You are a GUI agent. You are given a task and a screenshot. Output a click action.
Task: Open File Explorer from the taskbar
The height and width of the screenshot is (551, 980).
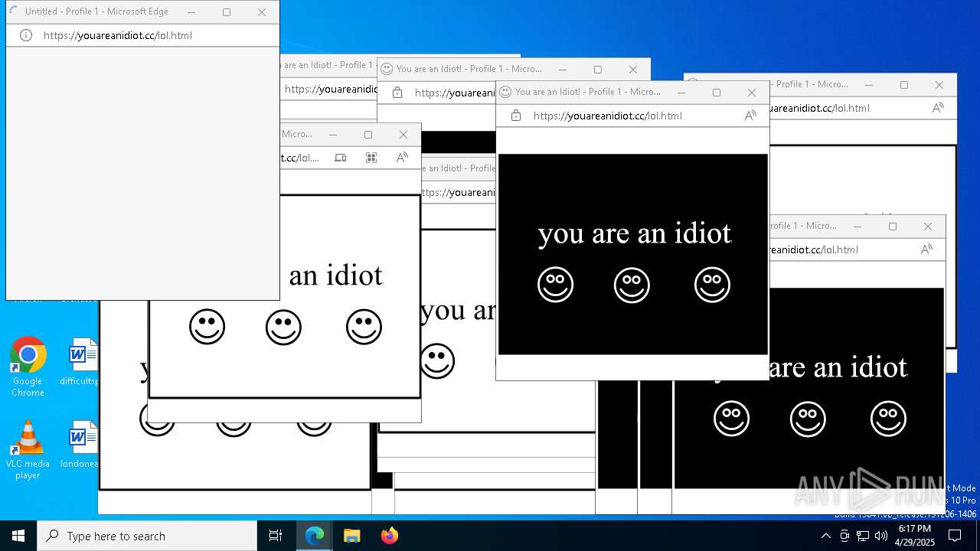[351, 536]
